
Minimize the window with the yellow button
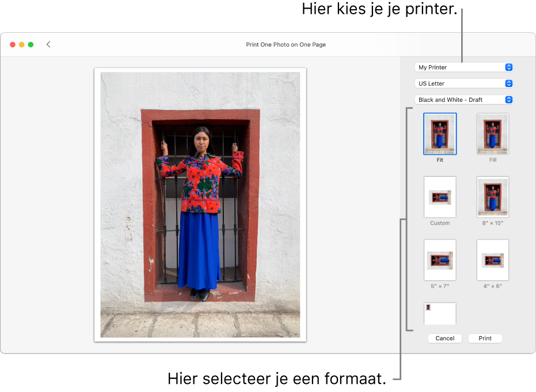pyautogui.click(x=21, y=44)
